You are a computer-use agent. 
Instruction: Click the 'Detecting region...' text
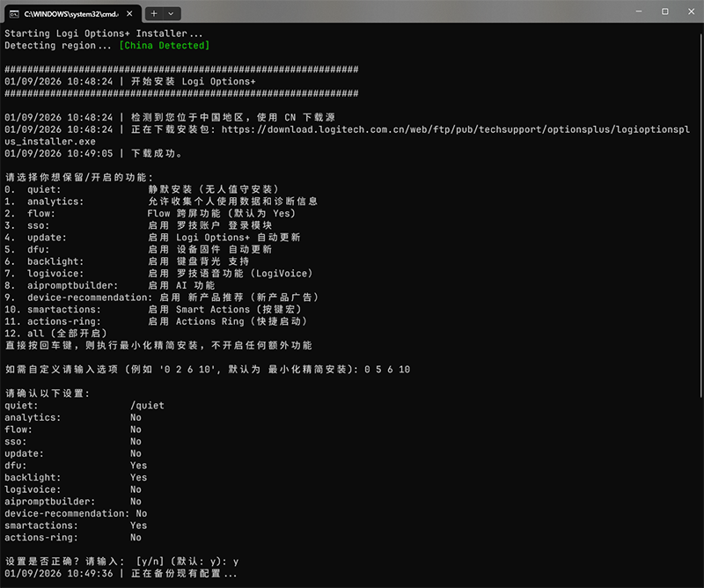coord(58,46)
